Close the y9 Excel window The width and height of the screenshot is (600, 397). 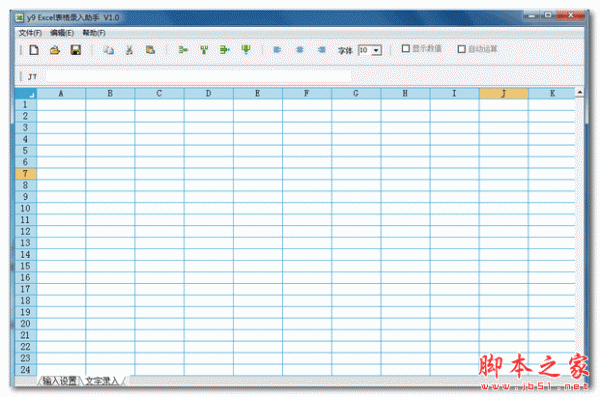pos(571,15)
